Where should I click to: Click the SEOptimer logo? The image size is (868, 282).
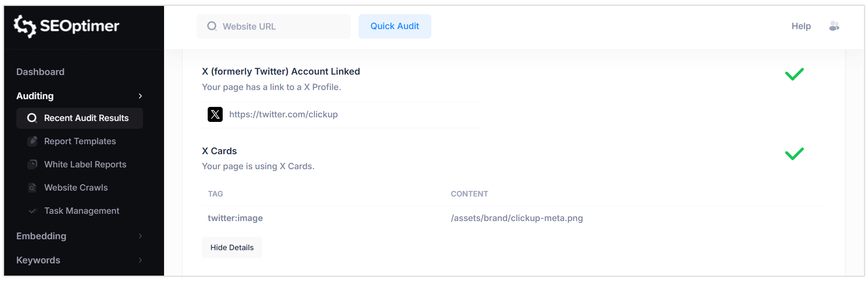(66, 26)
